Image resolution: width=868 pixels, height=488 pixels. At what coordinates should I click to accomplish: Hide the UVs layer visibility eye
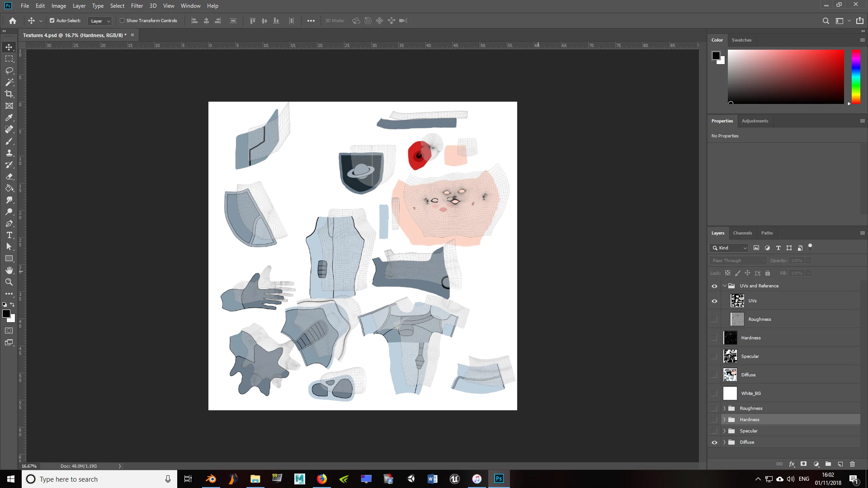[x=714, y=301]
